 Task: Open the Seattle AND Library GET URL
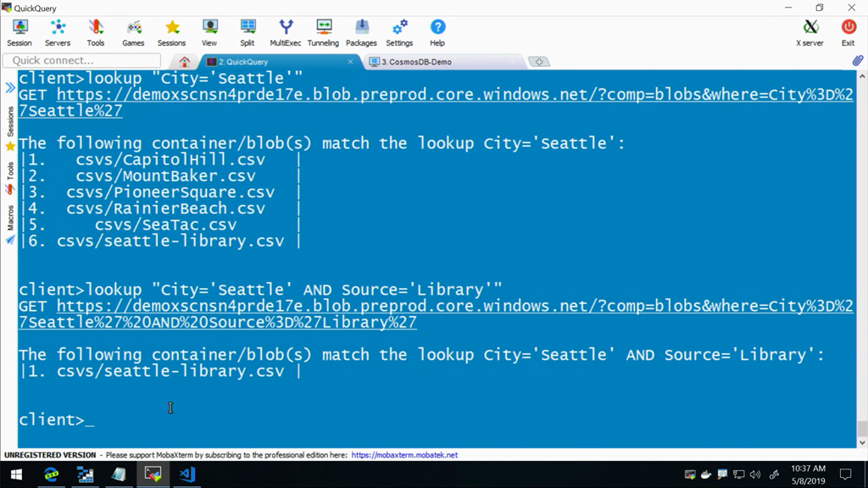tap(437, 313)
